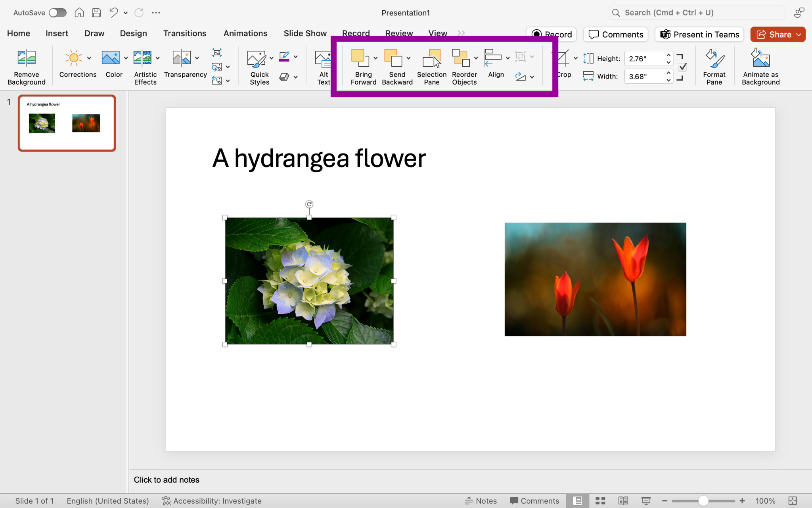812x508 pixels.
Task: Switch to the Draw tab
Action: [x=94, y=33]
